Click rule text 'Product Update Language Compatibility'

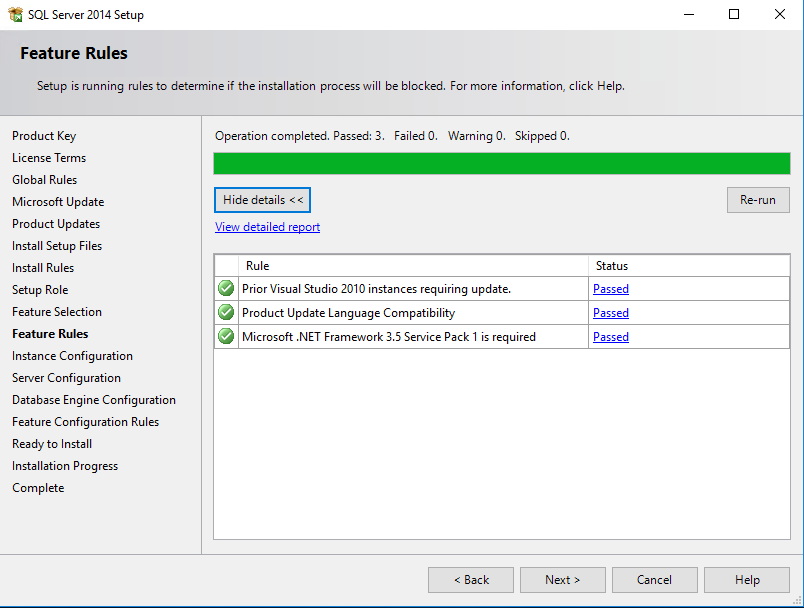click(x=348, y=313)
